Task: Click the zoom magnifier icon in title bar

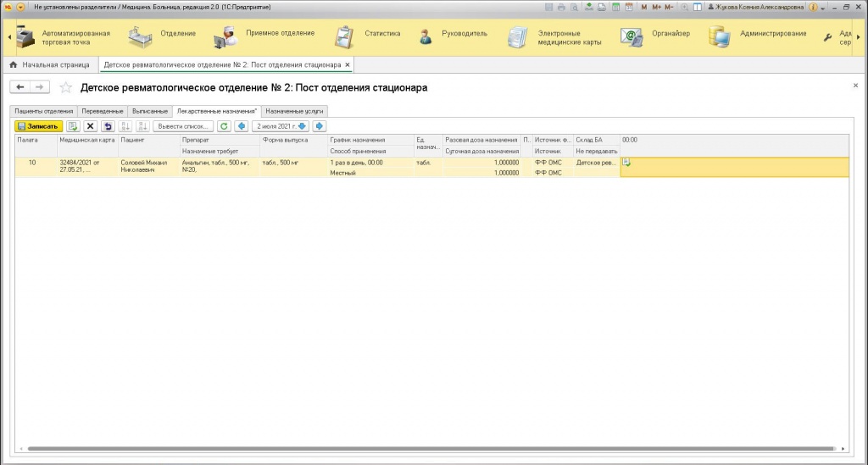Action: [x=685, y=7]
